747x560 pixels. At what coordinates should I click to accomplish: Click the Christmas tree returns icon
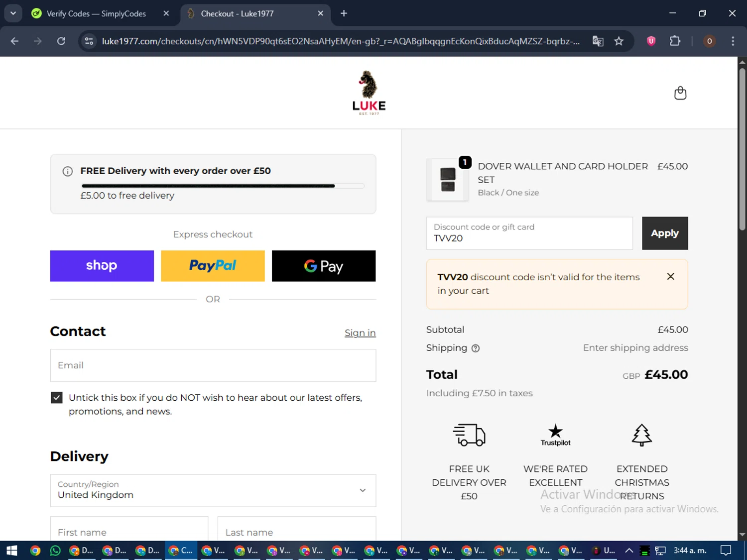pyautogui.click(x=641, y=435)
